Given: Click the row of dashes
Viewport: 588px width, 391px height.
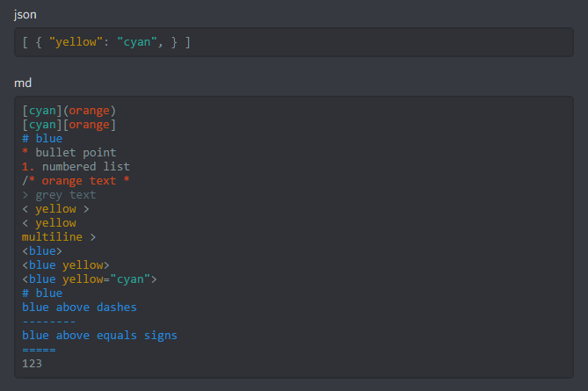Looking at the screenshot, I should [48, 321].
